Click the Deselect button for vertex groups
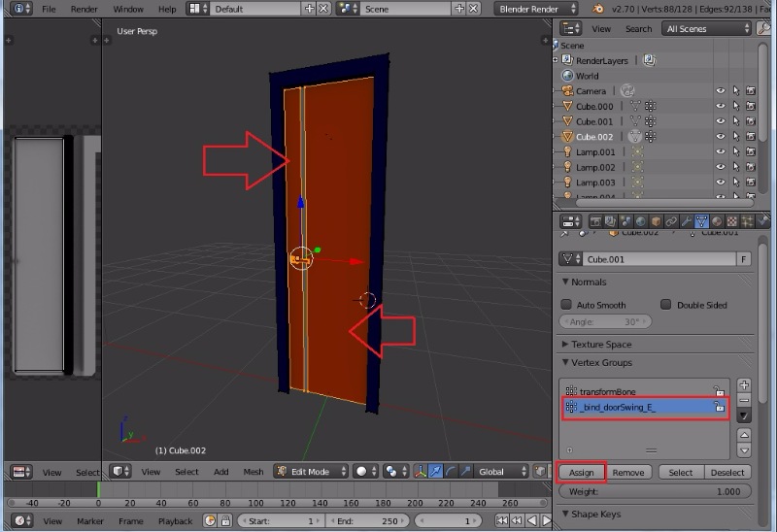The image size is (777, 532). click(727, 473)
